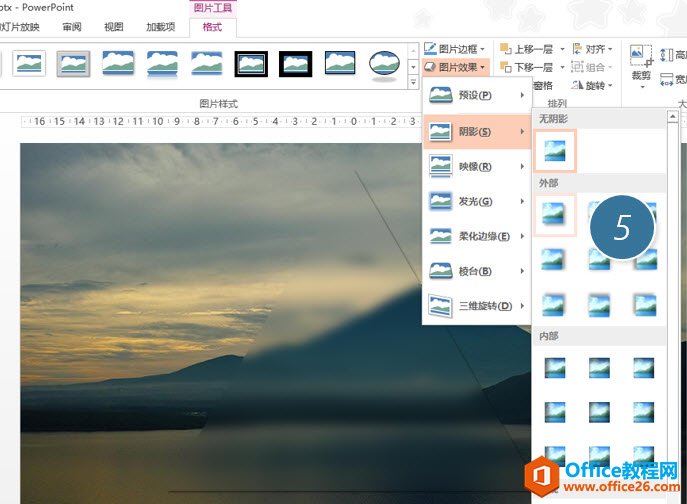Select the 加载项 tab

(x=160, y=27)
